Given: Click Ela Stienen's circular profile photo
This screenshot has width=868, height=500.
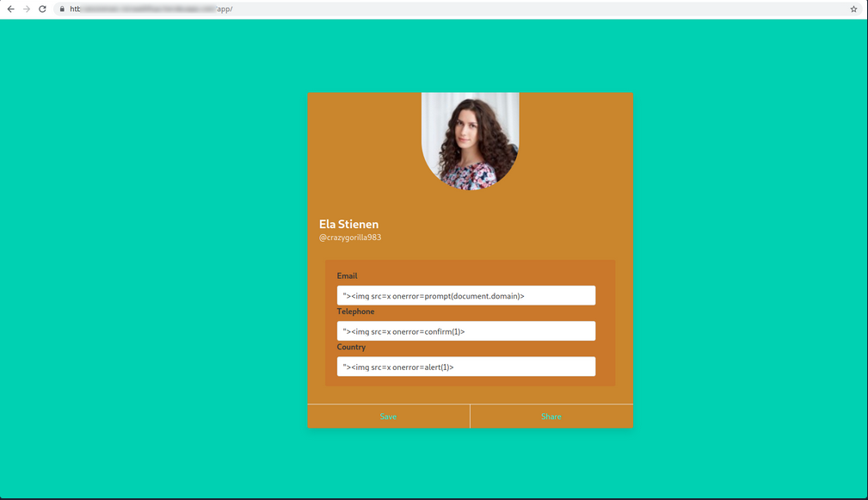Looking at the screenshot, I should click(470, 140).
